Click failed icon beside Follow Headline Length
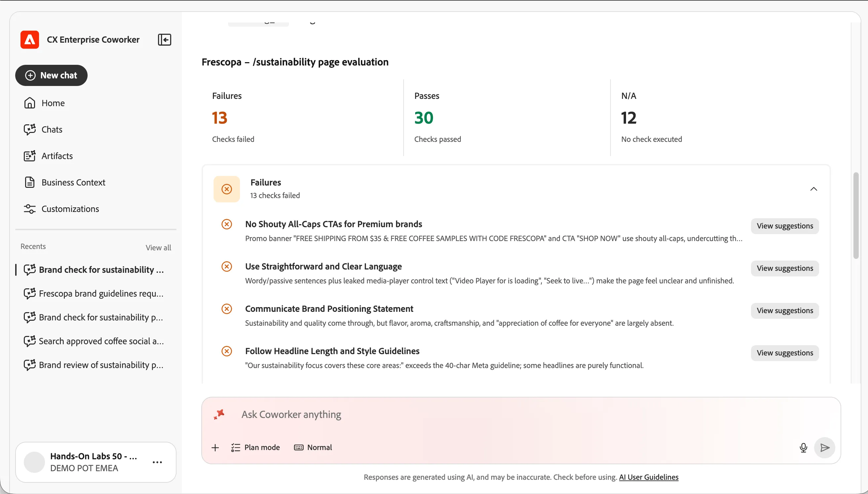The width and height of the screenshot is (868, 494). 226,351
